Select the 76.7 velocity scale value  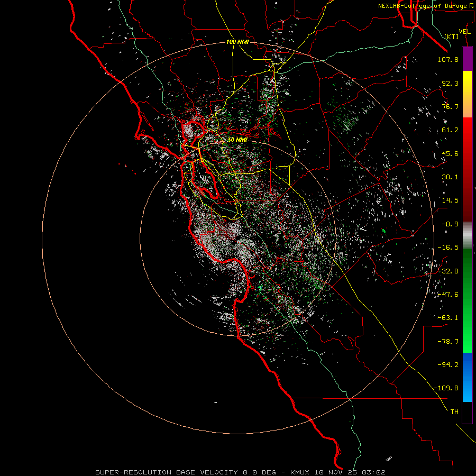450,106
